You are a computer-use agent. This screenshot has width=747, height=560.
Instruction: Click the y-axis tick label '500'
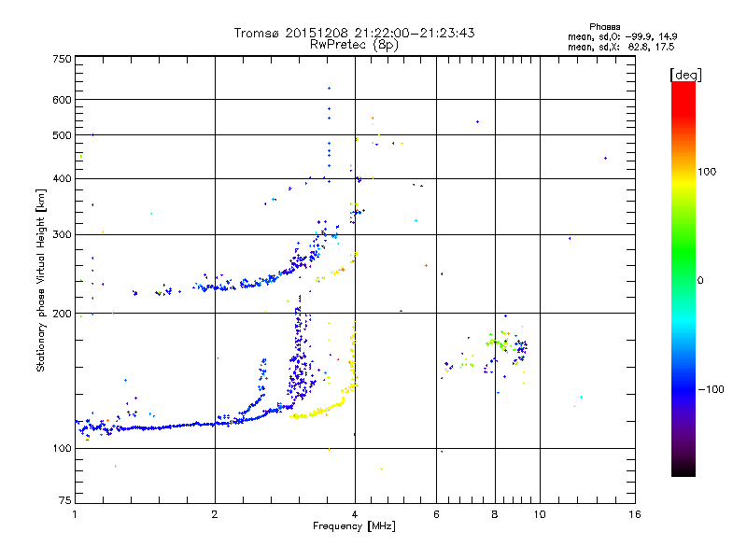pos(62,135)
